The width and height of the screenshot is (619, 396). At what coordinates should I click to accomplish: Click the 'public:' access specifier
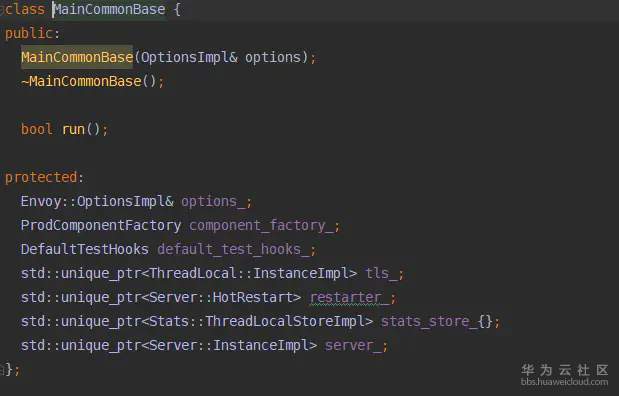[x=32, y=33]
